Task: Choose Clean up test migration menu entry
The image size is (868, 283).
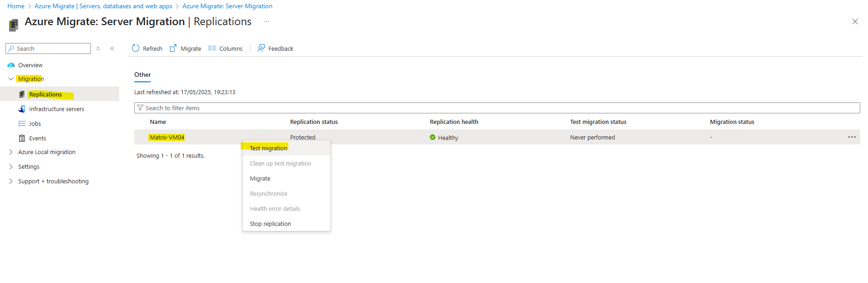Action: pyautogui.click(x=286, y=163)
